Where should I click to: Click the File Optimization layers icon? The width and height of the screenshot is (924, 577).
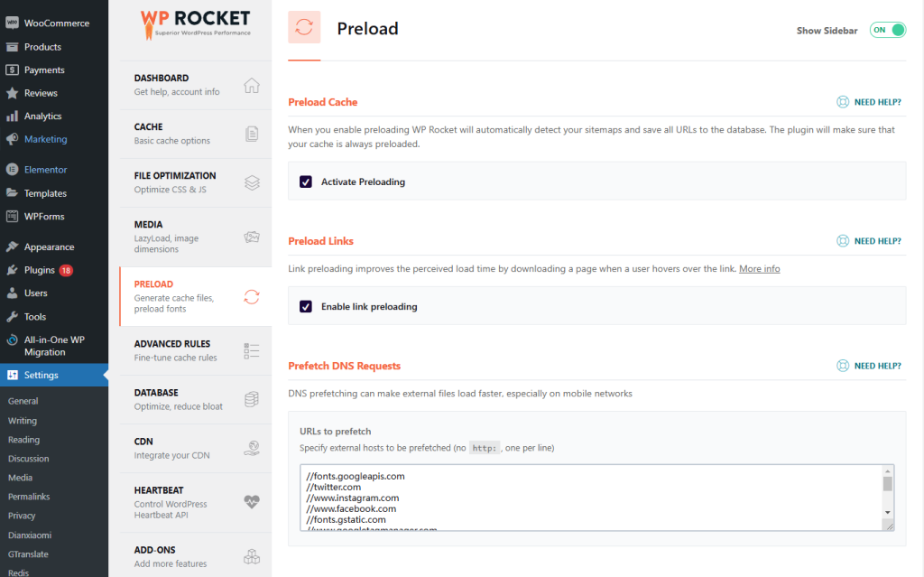[252, 183]
